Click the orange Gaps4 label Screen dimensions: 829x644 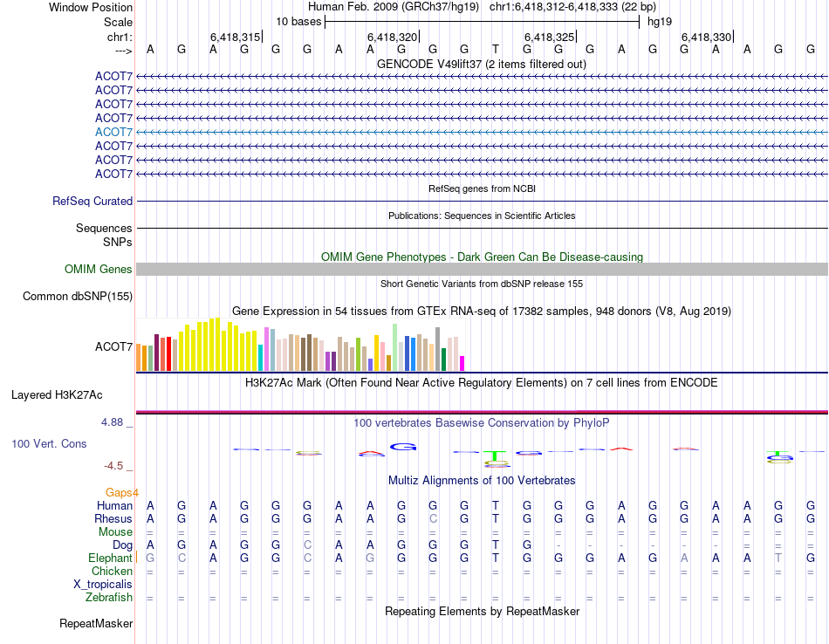click(x=122, y=493)
